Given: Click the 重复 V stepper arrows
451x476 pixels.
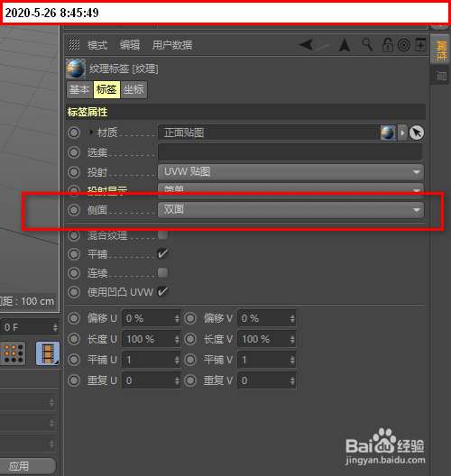Looking at the screenshot, I should click(292, 380).
